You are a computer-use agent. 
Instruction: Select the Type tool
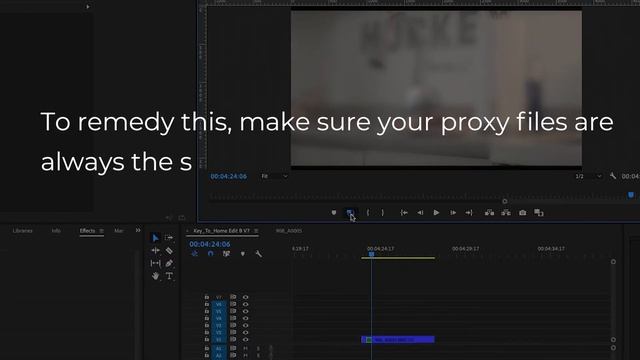tap(169, 276)
